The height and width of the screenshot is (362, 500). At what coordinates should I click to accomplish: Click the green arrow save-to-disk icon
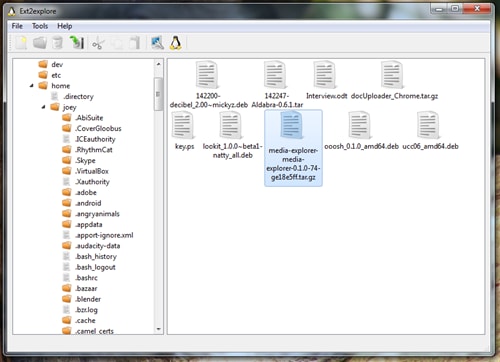tap(77, 43)
